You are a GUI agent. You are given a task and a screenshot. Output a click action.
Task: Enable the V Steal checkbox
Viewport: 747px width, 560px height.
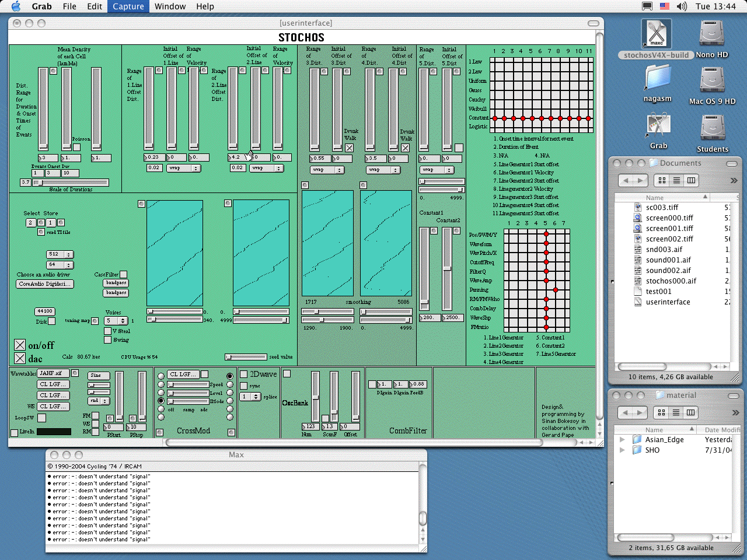107,331
